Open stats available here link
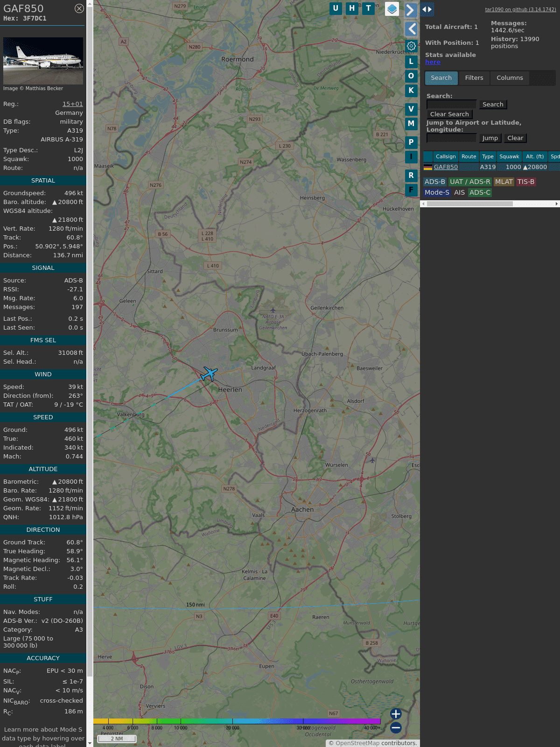 coord(433,62)
